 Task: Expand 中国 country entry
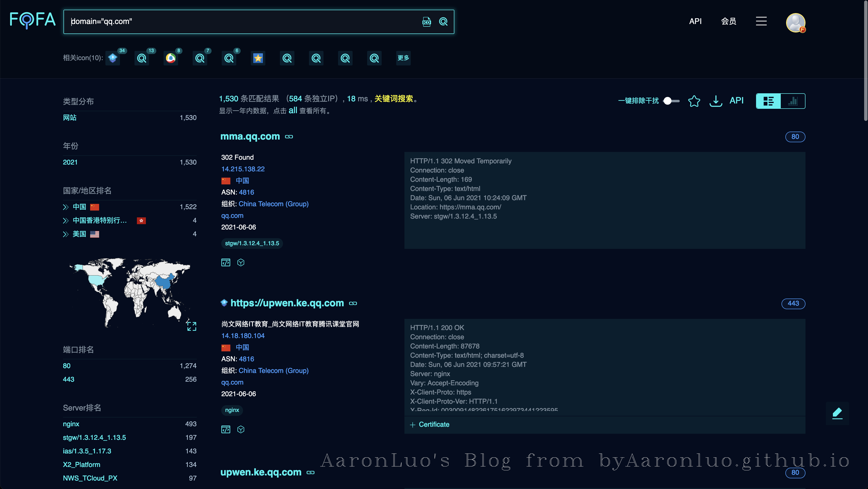coord(66,207)
